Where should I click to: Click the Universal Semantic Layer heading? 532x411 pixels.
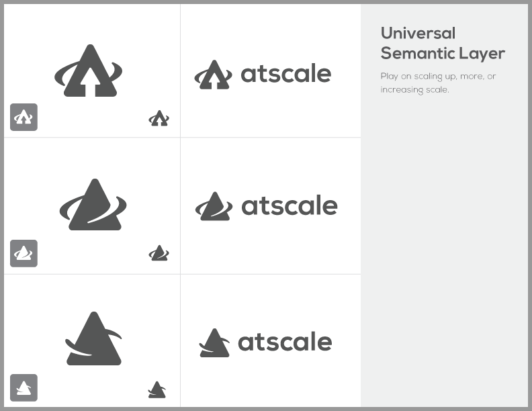(x=443, y=43)
